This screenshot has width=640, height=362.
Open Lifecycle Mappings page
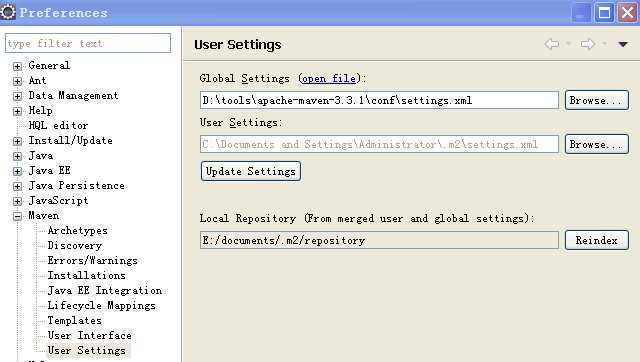coord(101,305)
